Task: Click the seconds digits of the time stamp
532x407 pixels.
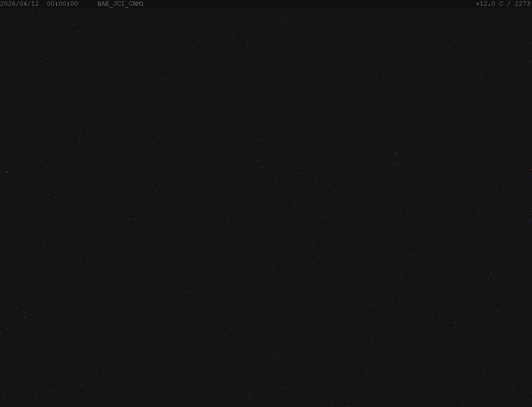Action: (74, 4)
